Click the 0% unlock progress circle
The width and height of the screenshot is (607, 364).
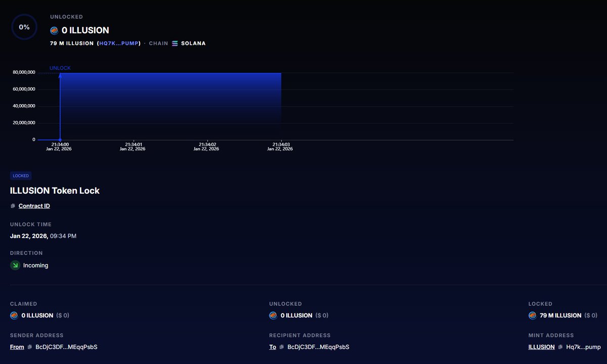click(24, 27)
